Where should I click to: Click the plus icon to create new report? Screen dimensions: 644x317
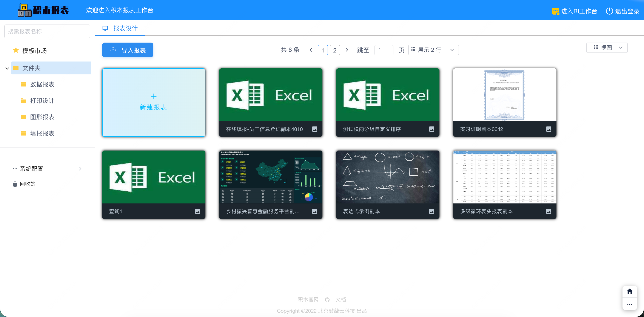click(x=154, y=96)
